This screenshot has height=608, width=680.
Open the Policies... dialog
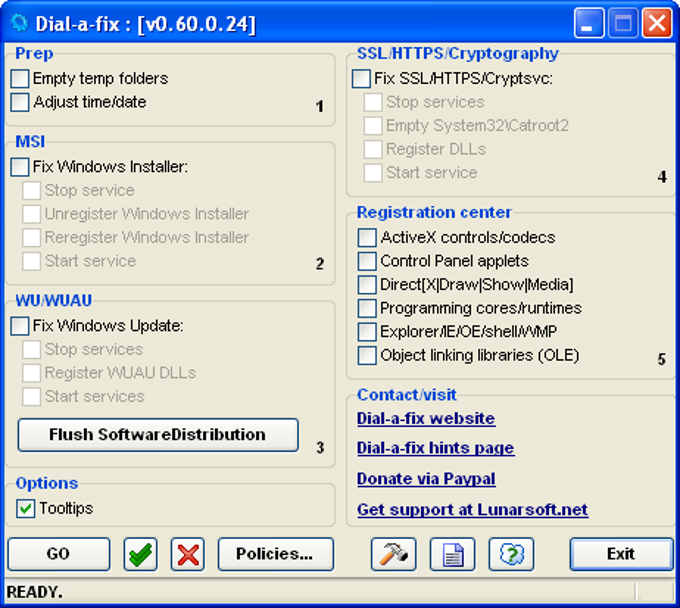click(x=276, y=554)
